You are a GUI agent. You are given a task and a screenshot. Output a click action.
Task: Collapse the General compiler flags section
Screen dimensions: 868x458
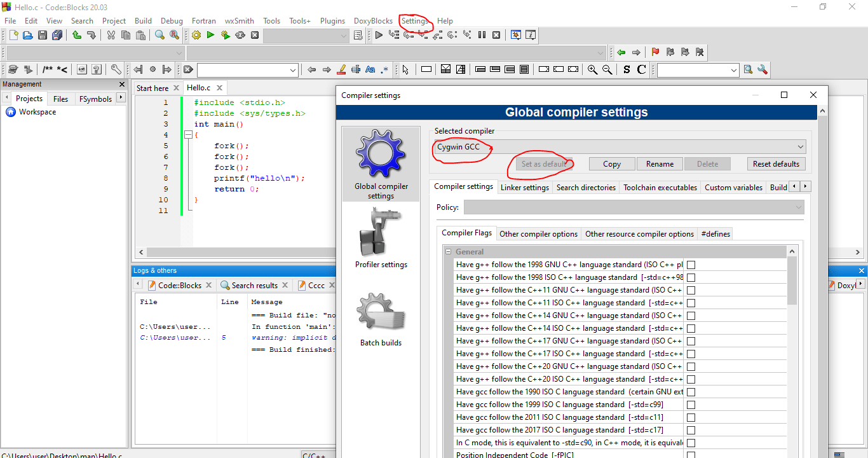pyautogui.click(x=449, y=252)
